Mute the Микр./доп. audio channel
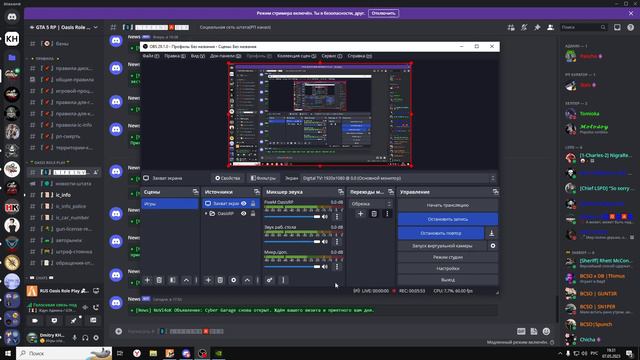Screen dimensions: 640x360 pyautogui.click(x=325, y=267)
